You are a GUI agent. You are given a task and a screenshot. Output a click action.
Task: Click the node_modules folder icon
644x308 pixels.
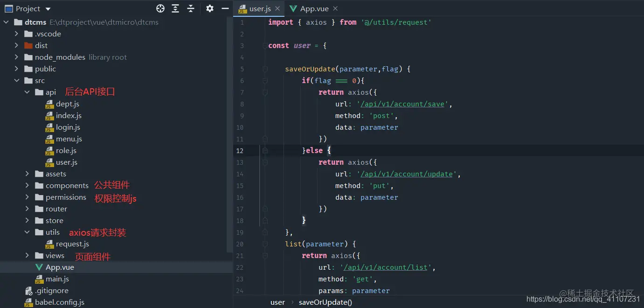29,57
